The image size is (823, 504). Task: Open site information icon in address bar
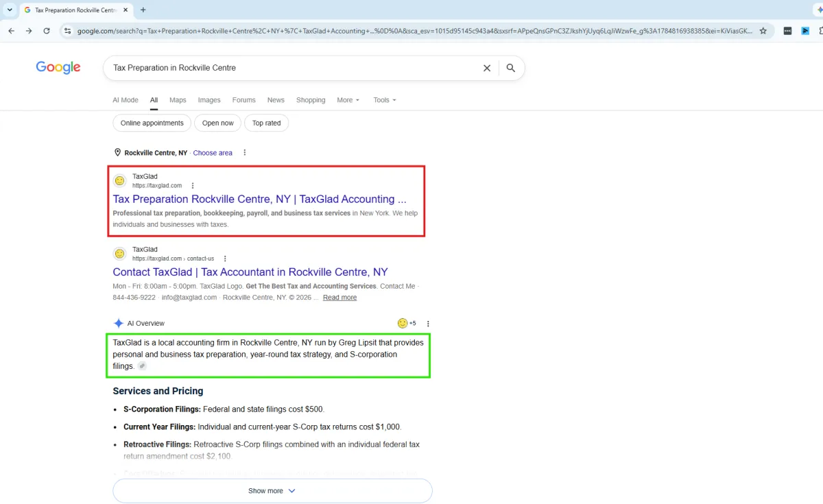[x=67, y=31]
